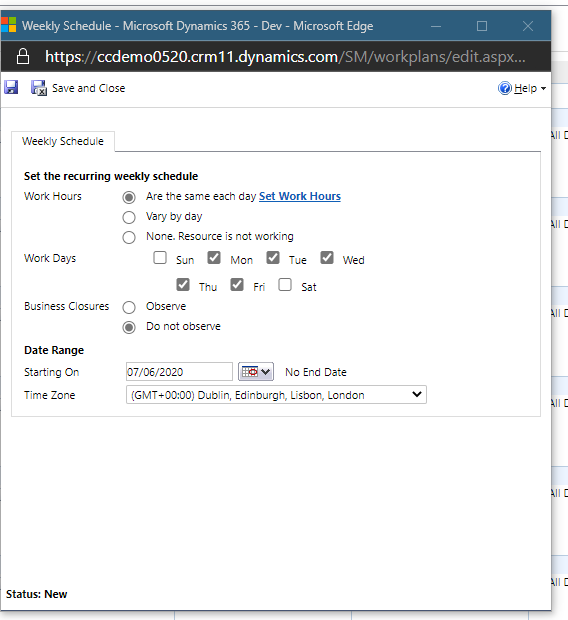Click the Save and Close text button
The width and height of the screenshot is (568, 620).
click(x=89, y=88)
